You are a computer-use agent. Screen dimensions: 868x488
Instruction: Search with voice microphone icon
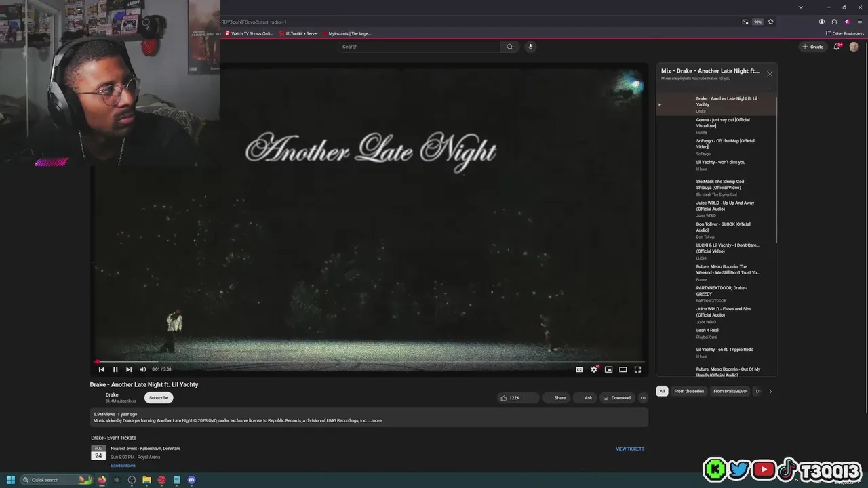(x=530, y=47)
